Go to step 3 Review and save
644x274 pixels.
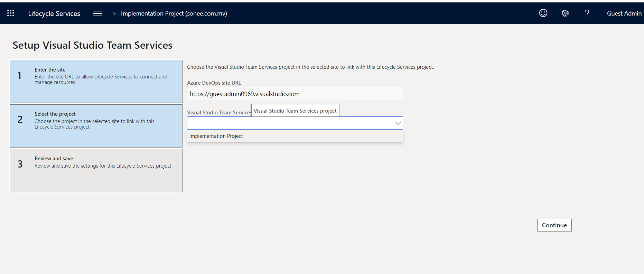96,170
